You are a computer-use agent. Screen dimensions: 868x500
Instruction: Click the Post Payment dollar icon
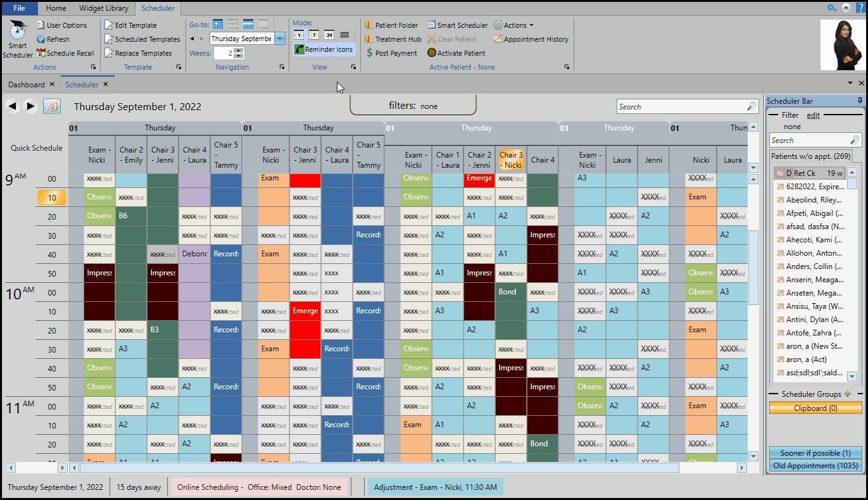370,53
